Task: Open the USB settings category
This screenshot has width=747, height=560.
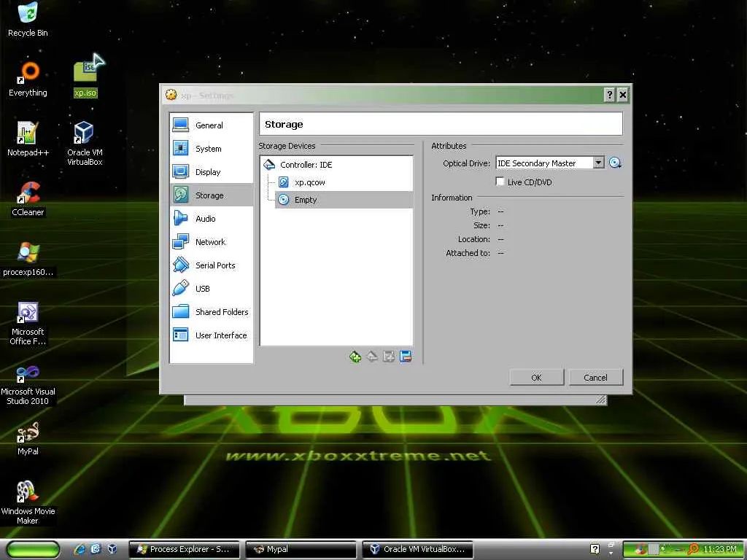Action: tap(212, 289)
